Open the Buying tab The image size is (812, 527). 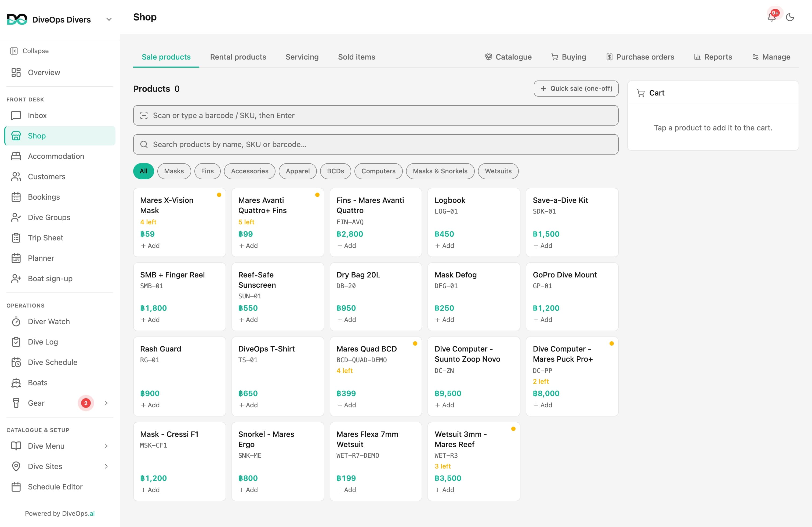[569, 57]
